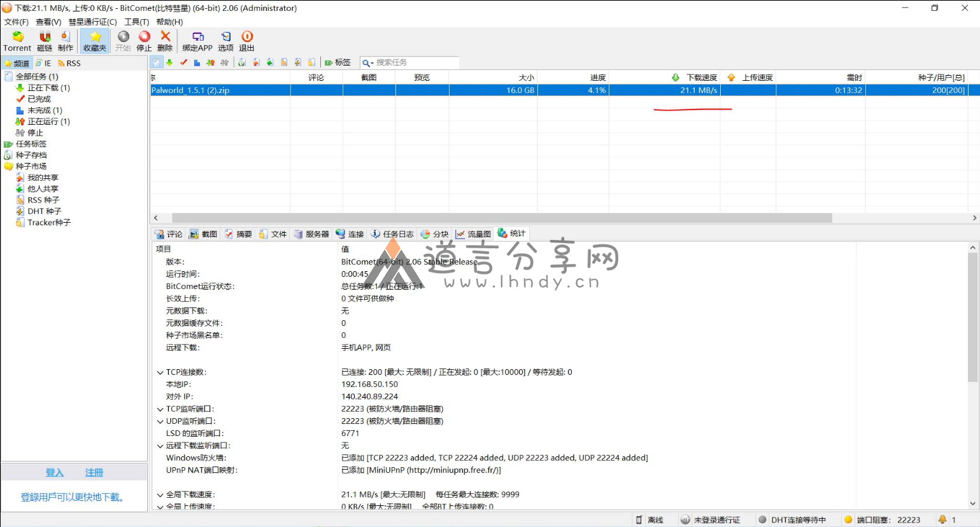Open the 绑定APP binding dialog

click(197, 41)
